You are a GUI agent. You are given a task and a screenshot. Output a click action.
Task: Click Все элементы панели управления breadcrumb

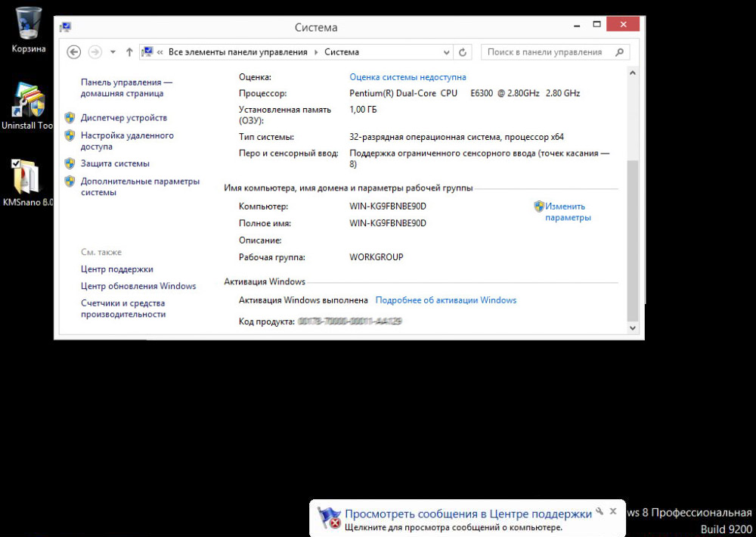click(x=237, y=52)
